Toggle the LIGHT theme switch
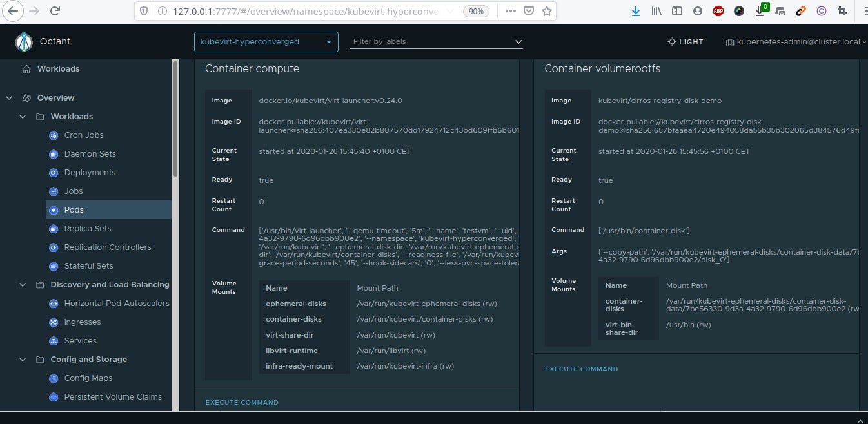 pos(686,42)
